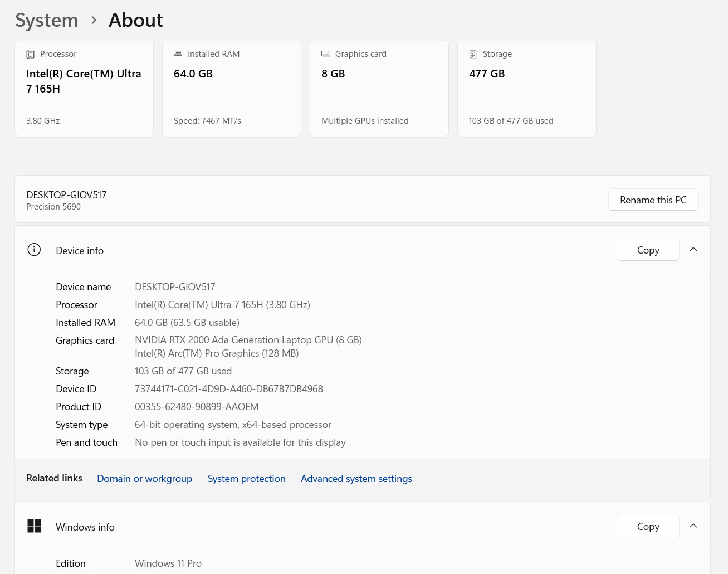Collapse the Device info section chevron

tap(693, 250)
